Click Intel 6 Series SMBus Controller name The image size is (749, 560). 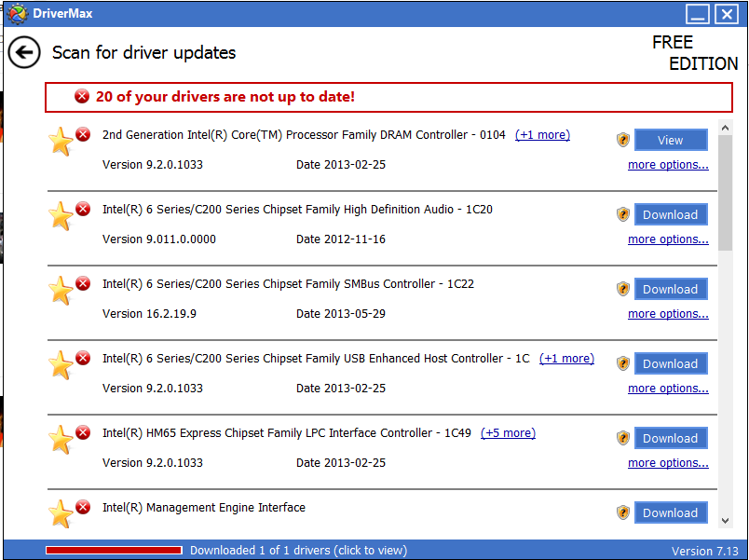pyautogui.click(x=288, y=284)
